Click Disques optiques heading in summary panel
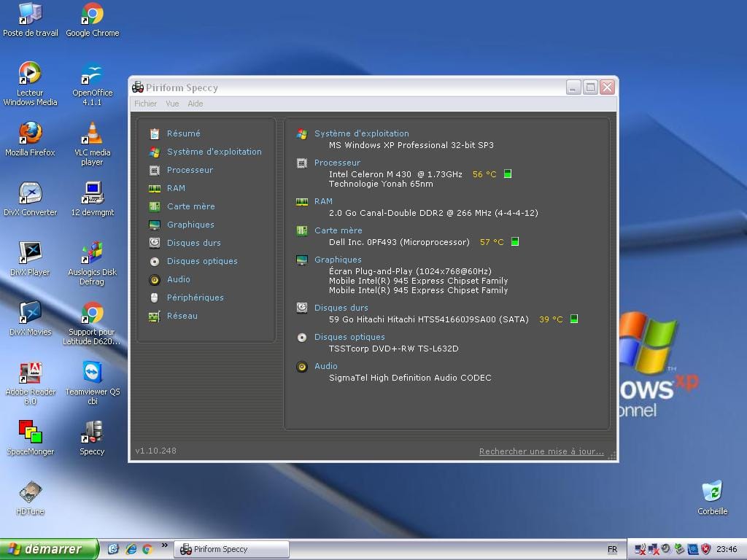 point(349,337)
